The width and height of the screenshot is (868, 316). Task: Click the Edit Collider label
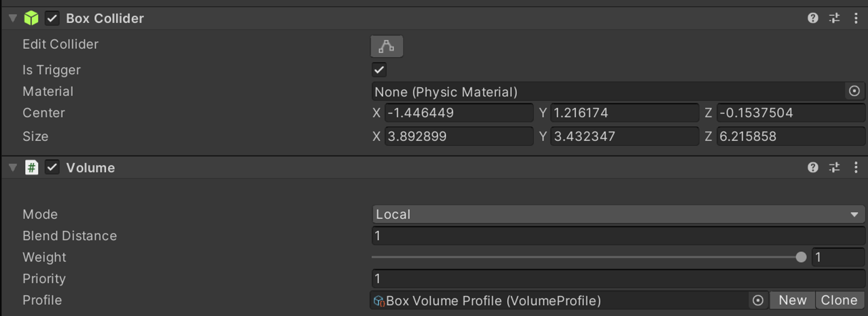pyautogui.click(x=60, y=44)
